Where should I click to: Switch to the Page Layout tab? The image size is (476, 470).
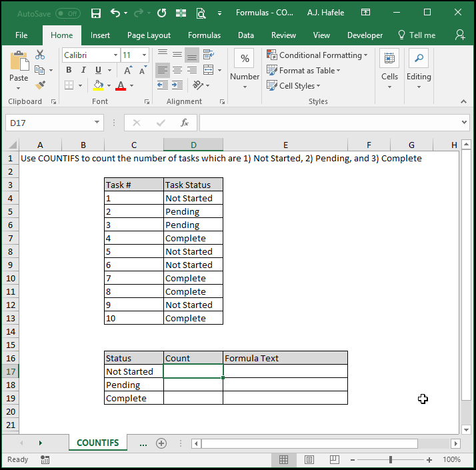(149, 35)
